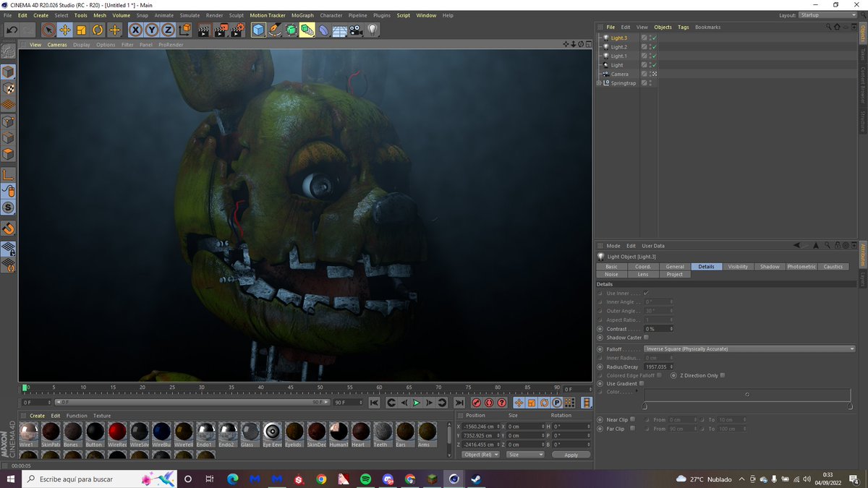Open the Render Settings icon
This screenshot has width=868, height=488.
point(236,29)
